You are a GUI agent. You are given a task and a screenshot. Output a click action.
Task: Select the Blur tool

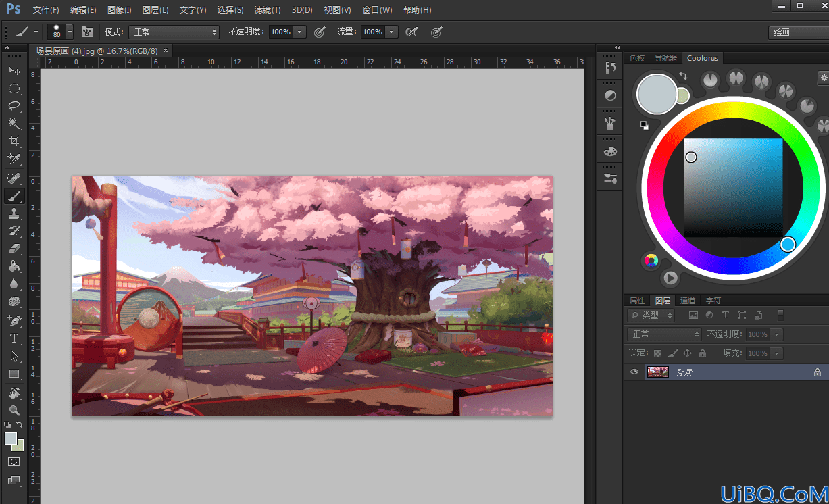(x=14, y=284)
